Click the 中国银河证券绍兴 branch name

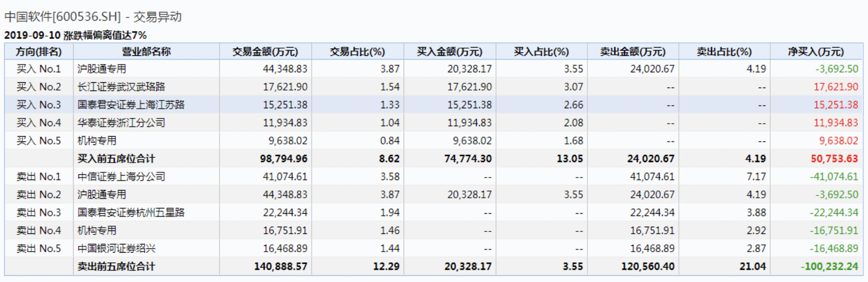[x=116, y=249]
